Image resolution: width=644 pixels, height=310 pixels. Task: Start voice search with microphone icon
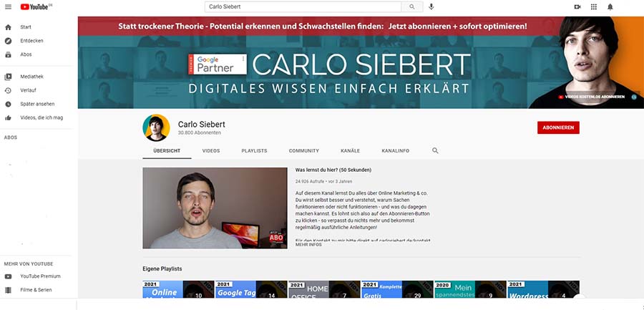[x=431, y=7]
